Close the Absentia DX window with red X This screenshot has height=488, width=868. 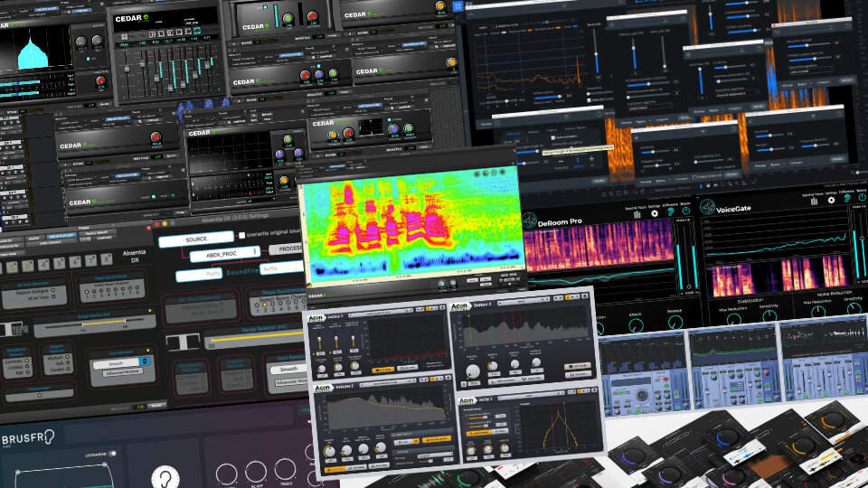(148, 228)
